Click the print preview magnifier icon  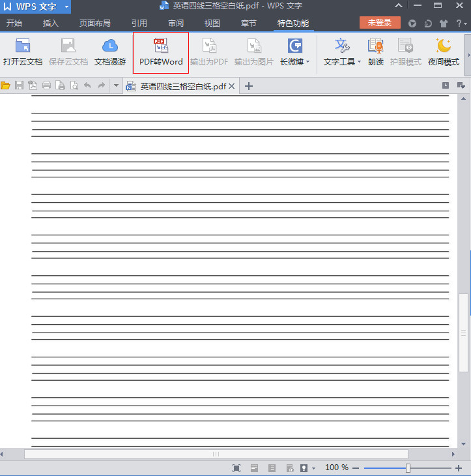[x=74, y=85]
